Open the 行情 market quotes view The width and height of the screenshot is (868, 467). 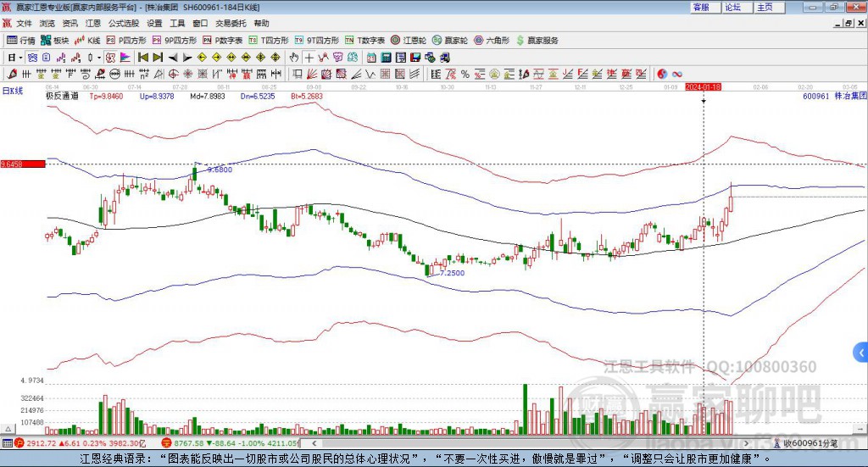click(21, 40)
